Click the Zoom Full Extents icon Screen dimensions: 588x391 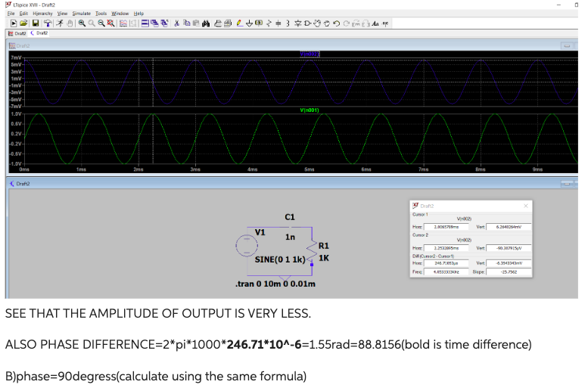(110, 23)
